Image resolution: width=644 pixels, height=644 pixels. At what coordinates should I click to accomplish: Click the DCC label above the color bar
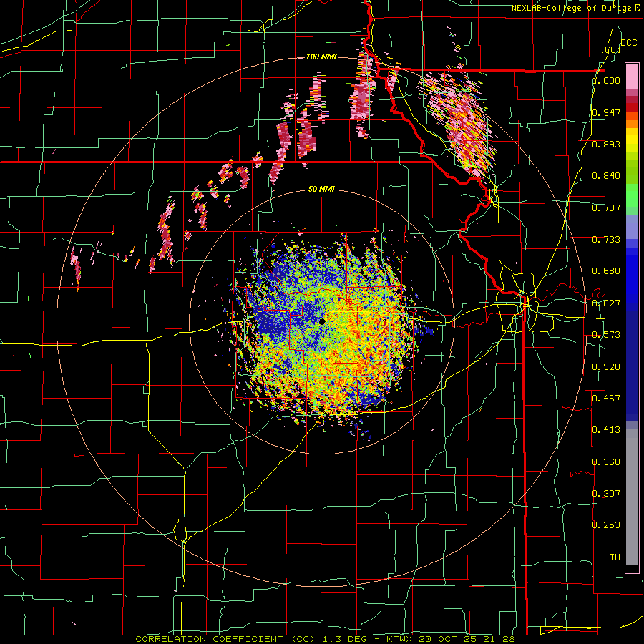(x=629, y=43)
